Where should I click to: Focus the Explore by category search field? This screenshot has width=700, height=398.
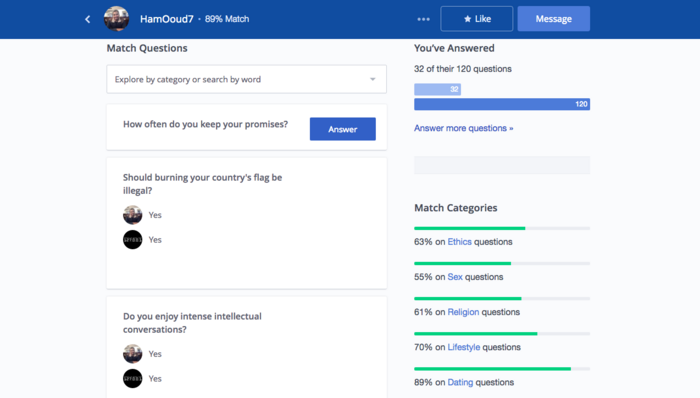(246, 79)
